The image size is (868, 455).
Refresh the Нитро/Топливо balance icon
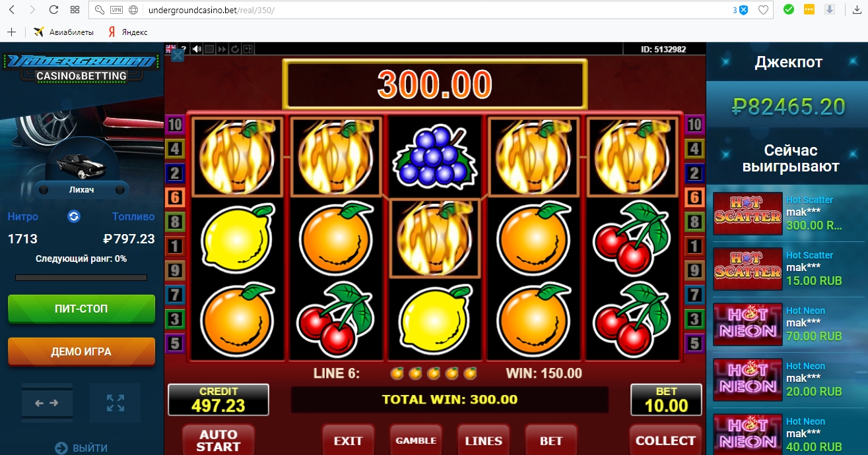74,216
